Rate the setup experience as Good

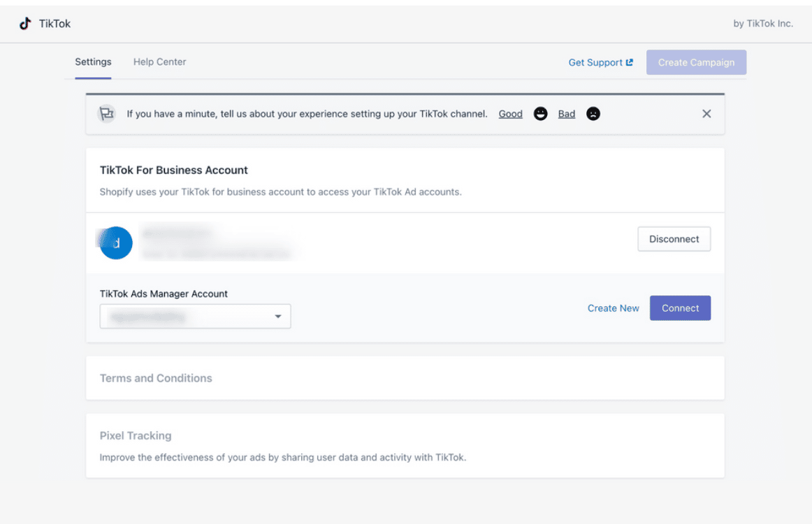(x=510, y=114)
